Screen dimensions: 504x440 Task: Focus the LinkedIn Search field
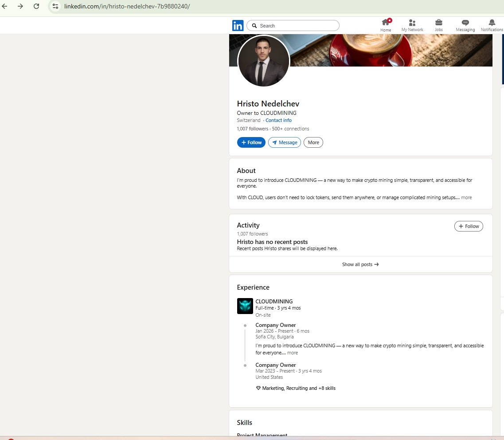[x=293, y=26]
